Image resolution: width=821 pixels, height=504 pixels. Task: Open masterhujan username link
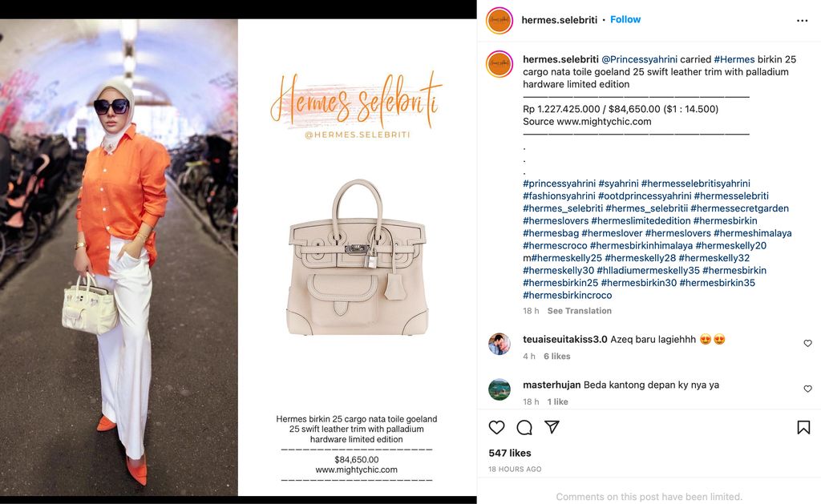point(552,385)
